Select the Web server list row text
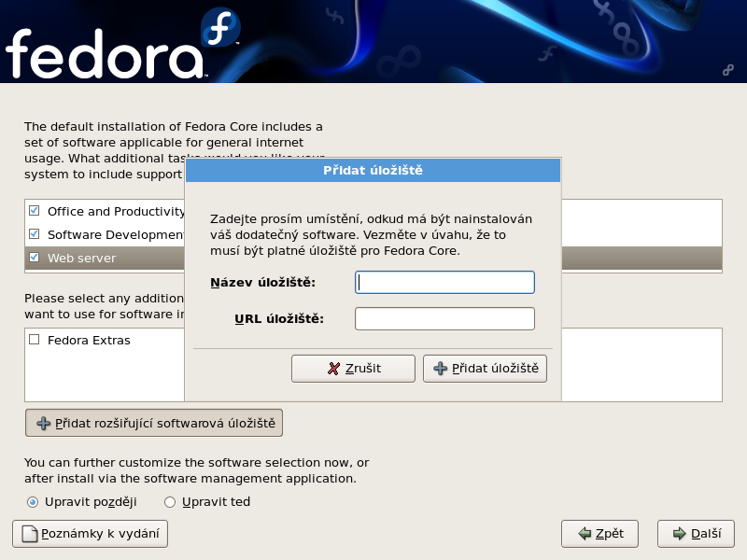This screenshot has height=560, width=747. tap(82, 259)
